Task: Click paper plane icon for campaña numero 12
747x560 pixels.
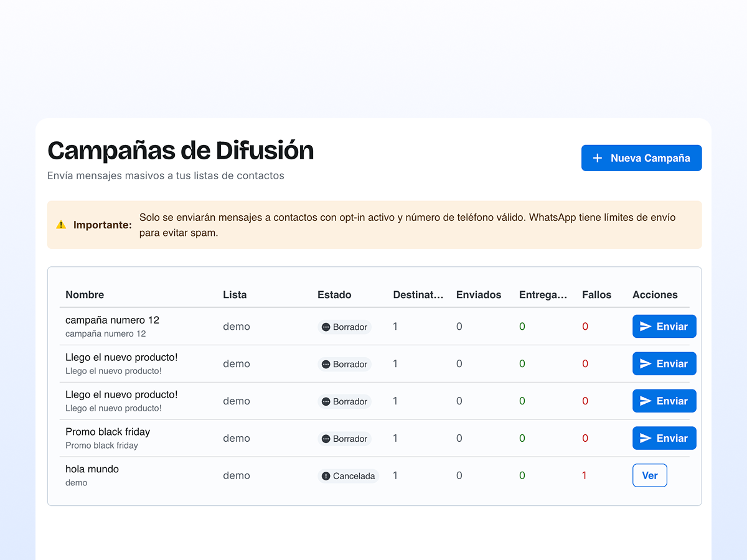Action: [x=646, y=327]
